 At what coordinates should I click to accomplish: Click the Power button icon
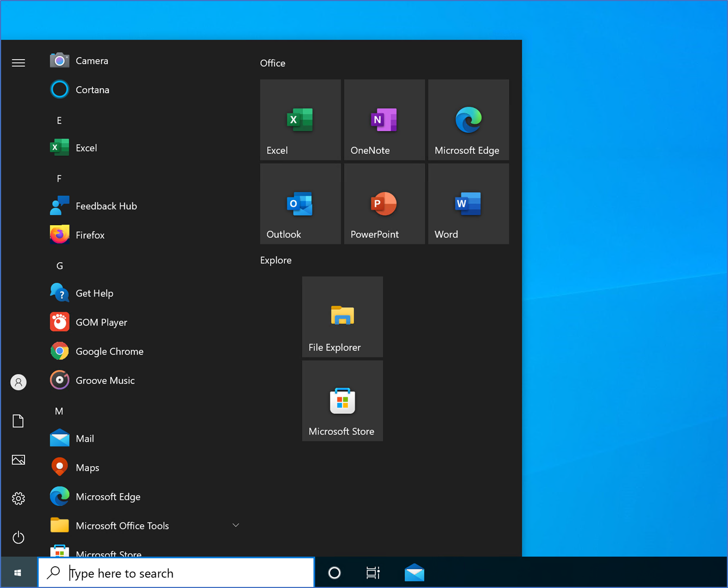18,538
